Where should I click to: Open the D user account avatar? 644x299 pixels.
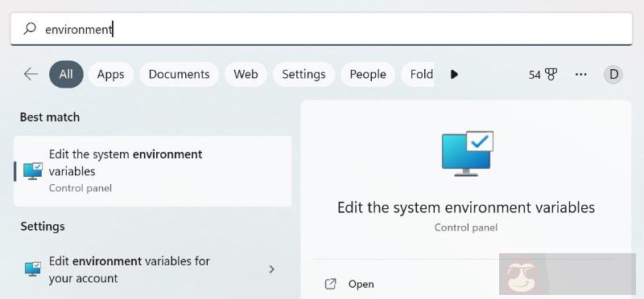pos(613,74)
